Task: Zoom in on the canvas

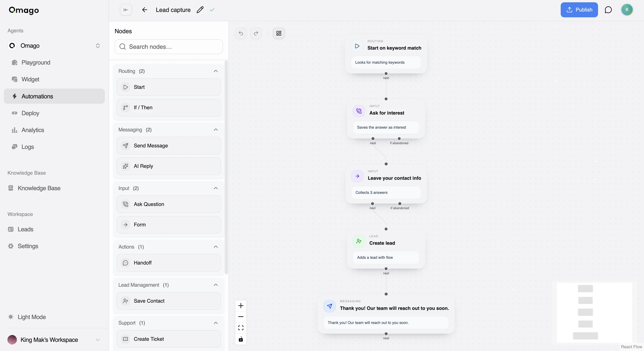Action: coord(241,305)
